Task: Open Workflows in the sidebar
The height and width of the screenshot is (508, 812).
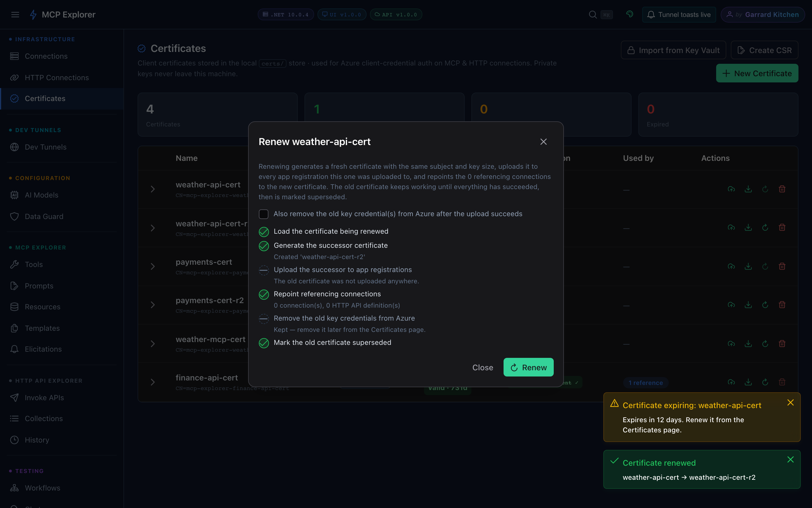Action: point(62,488)
